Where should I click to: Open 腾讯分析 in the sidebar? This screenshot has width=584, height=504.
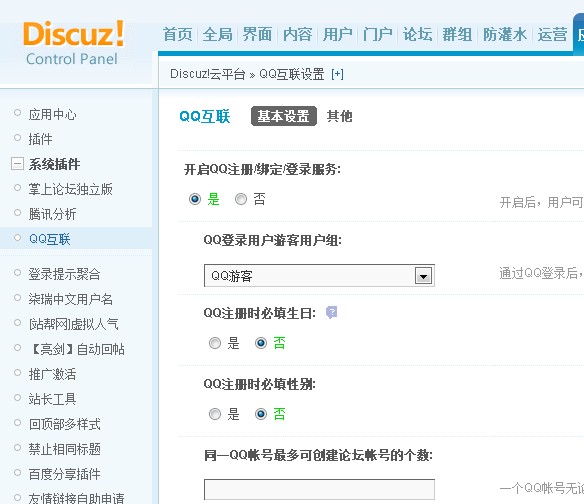[x=53, y=214]
